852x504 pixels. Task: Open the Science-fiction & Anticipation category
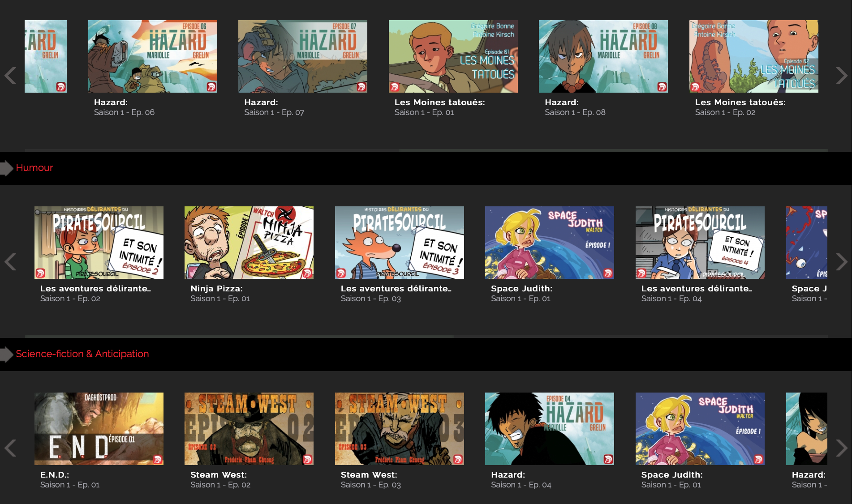point(82,354)
